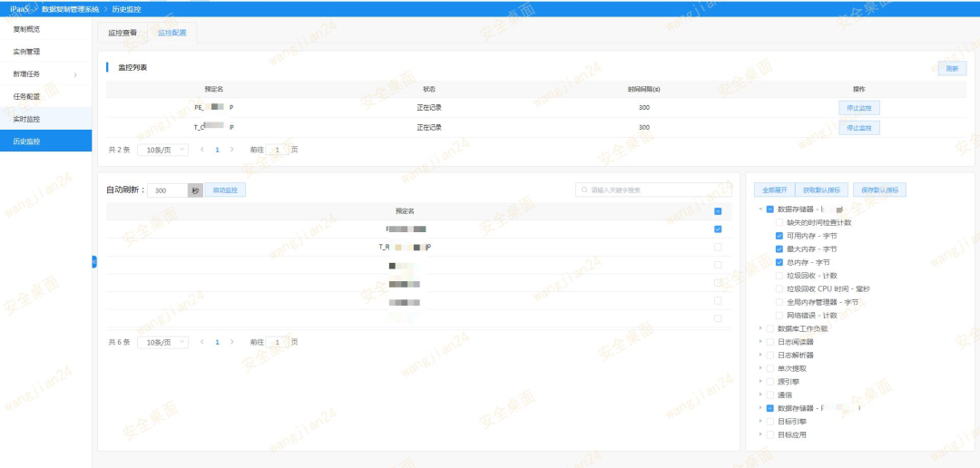Viewport: 980px width, 468px height.
Task: Toggle the select-all checkbox in 预定名 header
Action: pos(718,211)
